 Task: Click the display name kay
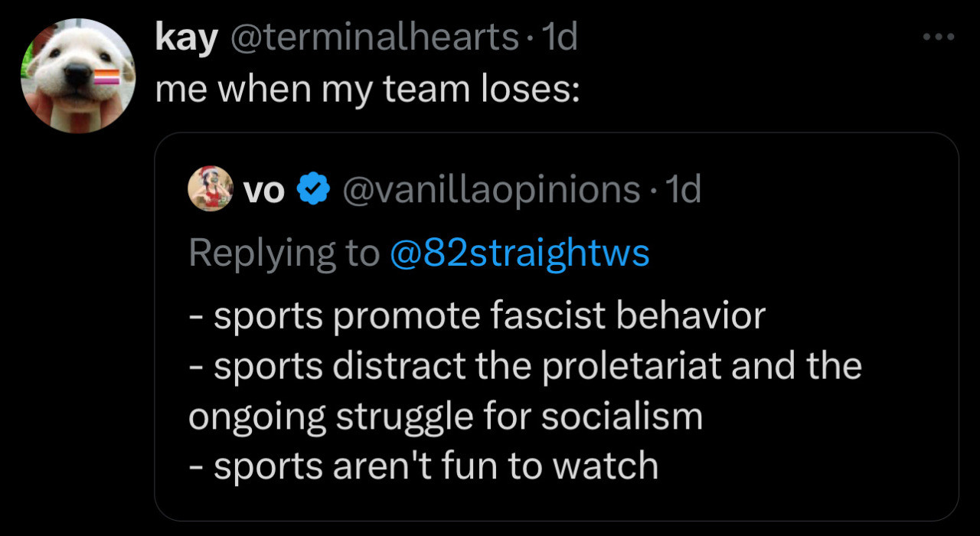click(186, 38)
